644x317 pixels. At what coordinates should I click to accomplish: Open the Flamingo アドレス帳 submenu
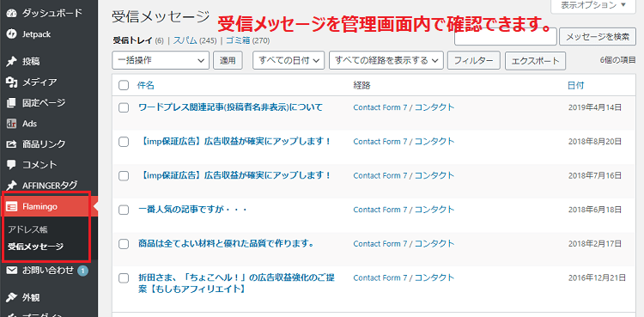tap(28, 230)
